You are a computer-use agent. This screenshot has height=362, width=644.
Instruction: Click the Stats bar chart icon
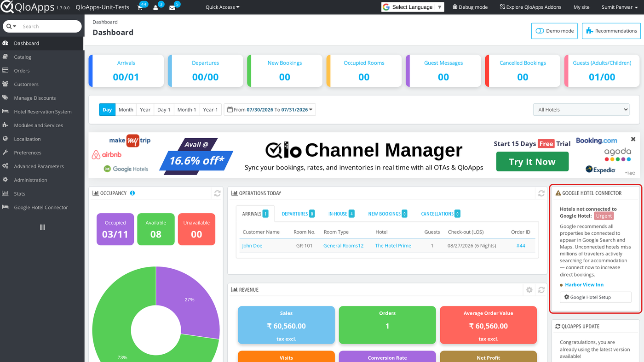click(5, 193)
